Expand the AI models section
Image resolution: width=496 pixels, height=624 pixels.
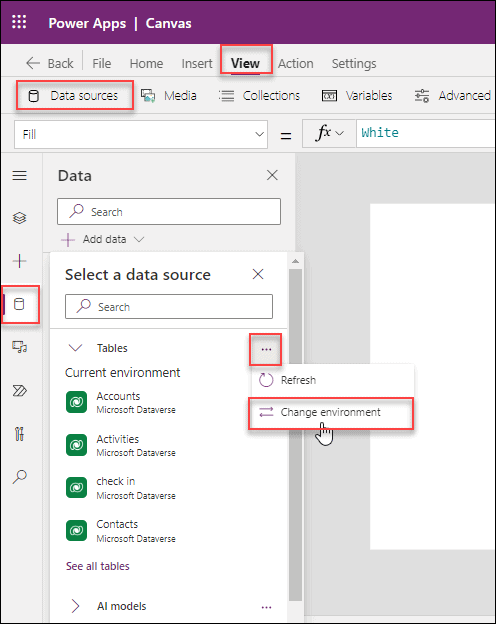pos(75,606)
